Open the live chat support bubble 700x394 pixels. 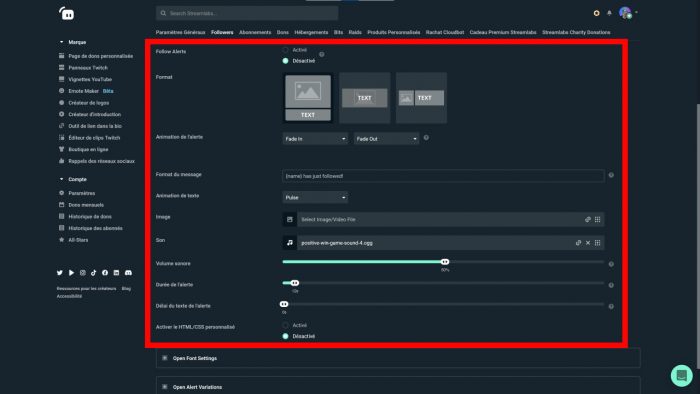tap(681, 376)
